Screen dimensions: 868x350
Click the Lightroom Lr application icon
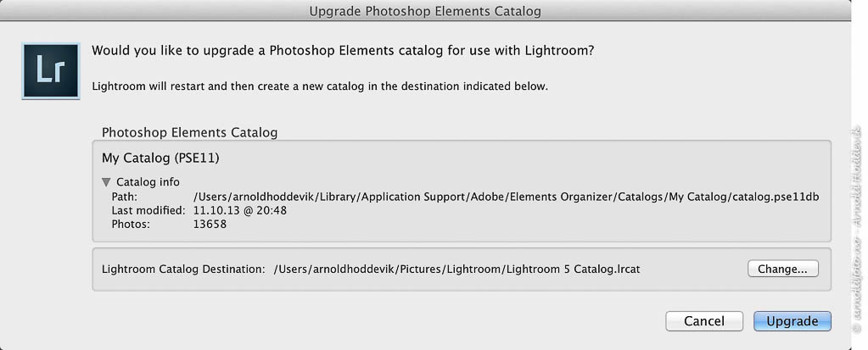coord(51,71)
